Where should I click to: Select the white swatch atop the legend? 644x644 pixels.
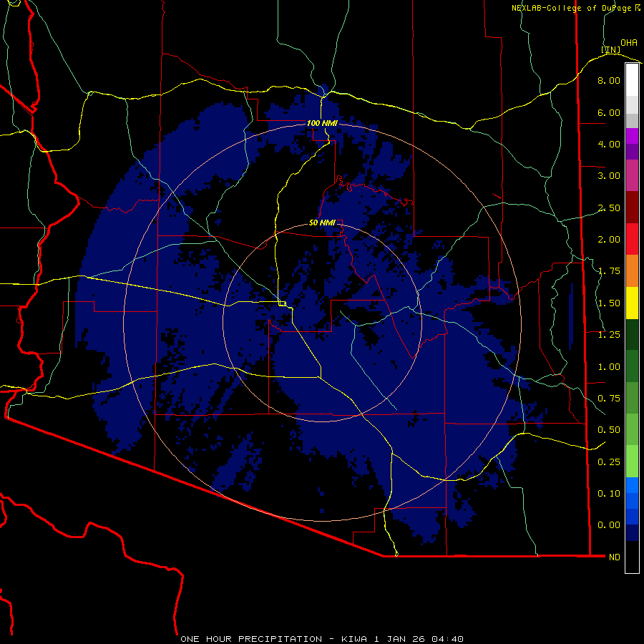tap(632, 79)
